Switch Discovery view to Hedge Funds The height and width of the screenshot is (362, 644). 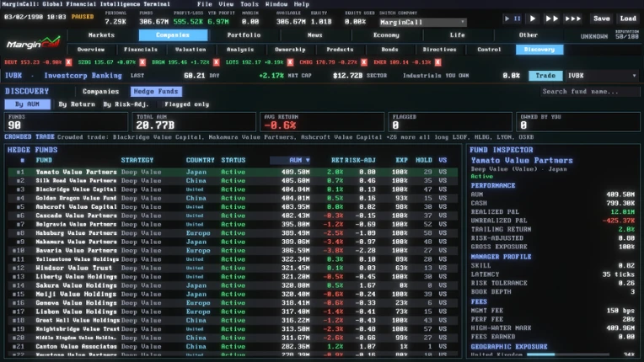coord(156,92)
